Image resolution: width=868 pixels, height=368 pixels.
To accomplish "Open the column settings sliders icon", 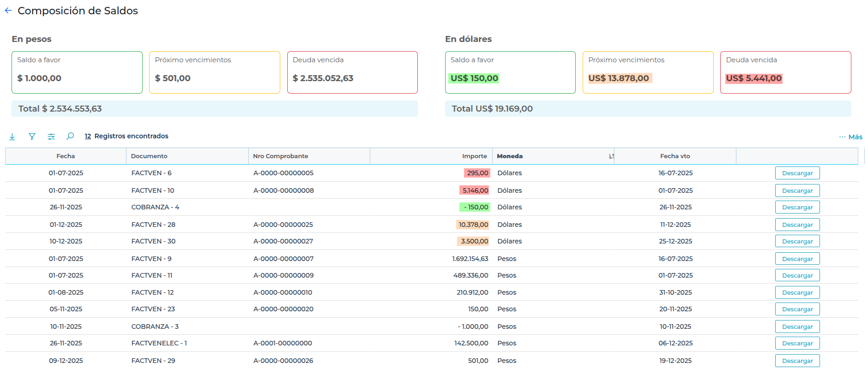I will pos(51,137).
